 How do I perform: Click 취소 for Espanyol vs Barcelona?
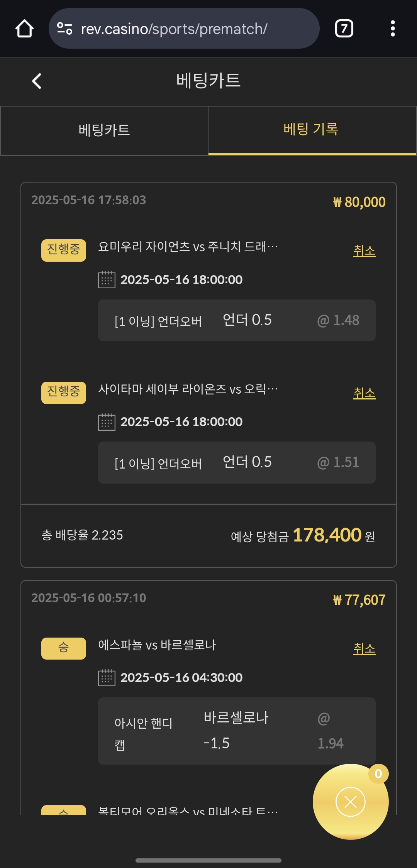click(364, 649)
